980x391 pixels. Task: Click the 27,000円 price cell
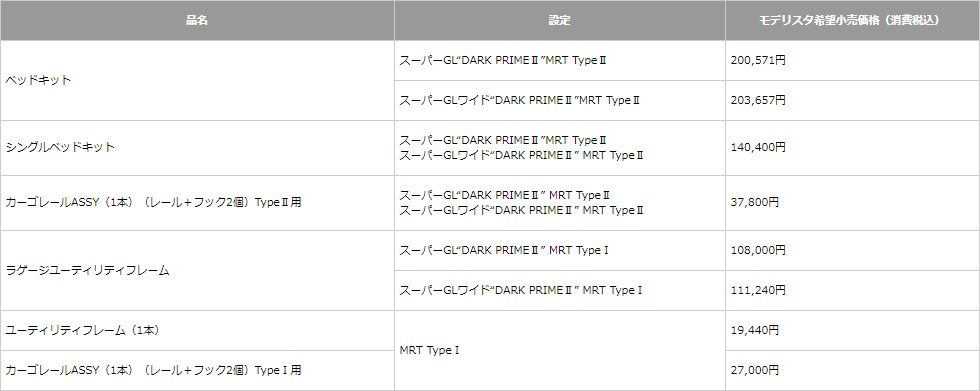(x=852, y=370)
